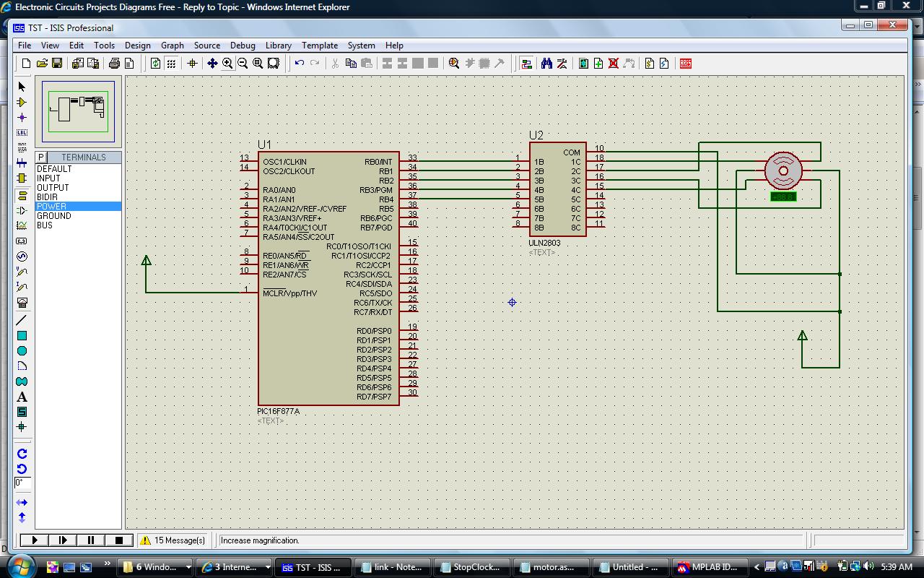Select the 2D Graphics Text tool
Screen dimensions: 924x578
click(22, 397)
